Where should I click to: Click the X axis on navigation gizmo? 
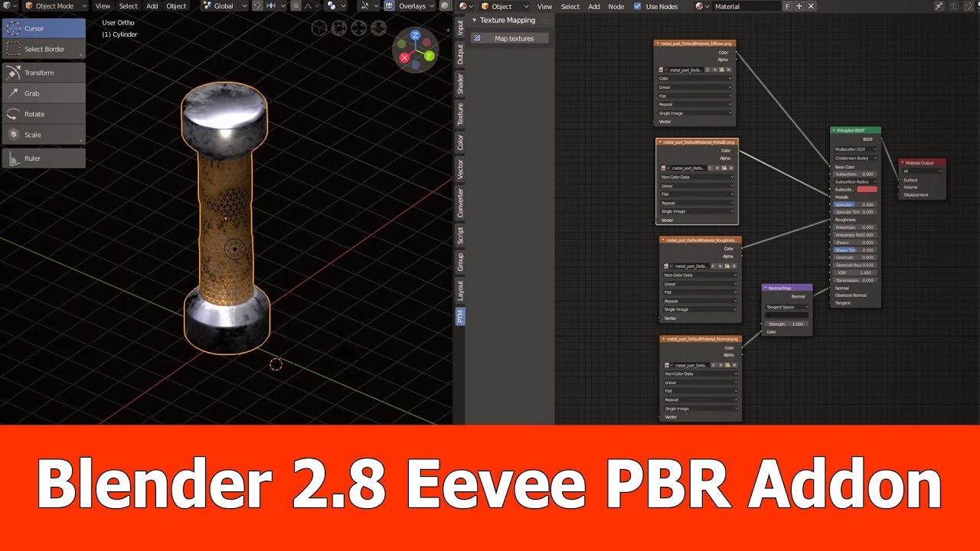coord(404,57)
